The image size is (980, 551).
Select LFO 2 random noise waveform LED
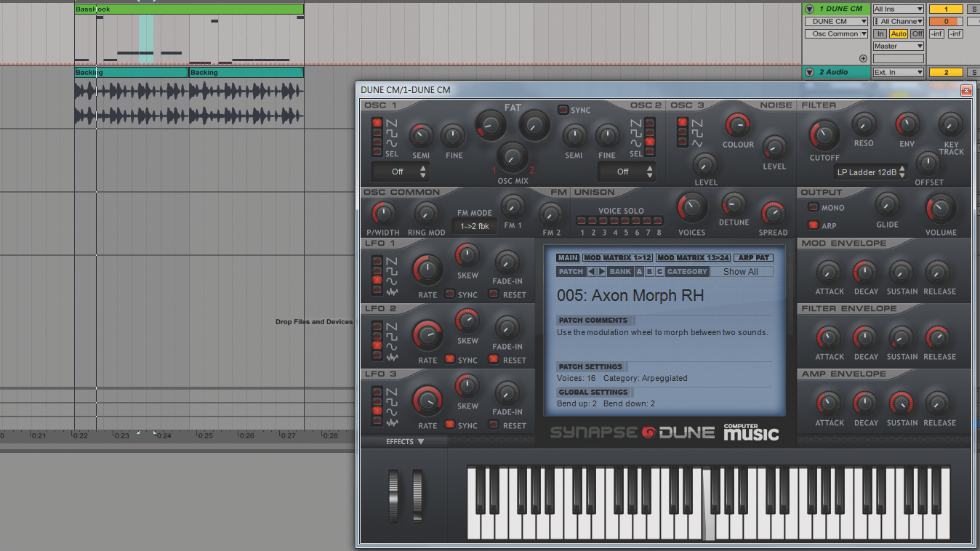coord(377,357)
